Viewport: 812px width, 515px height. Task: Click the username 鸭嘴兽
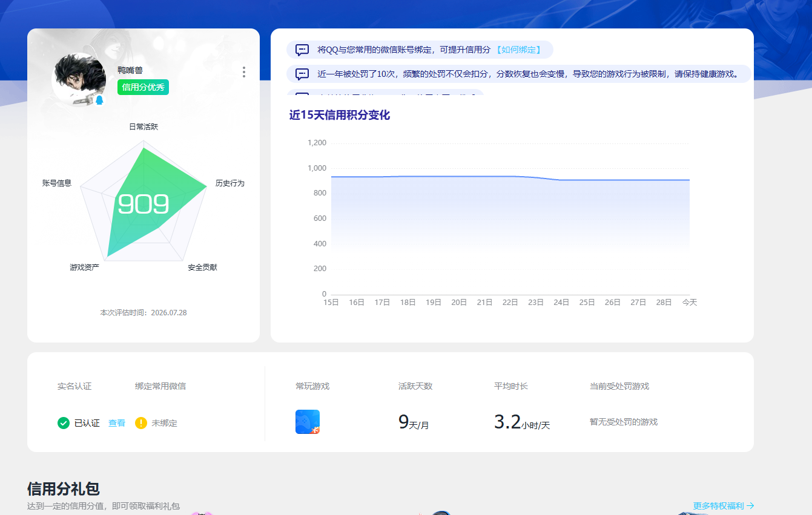click(130, 70)
